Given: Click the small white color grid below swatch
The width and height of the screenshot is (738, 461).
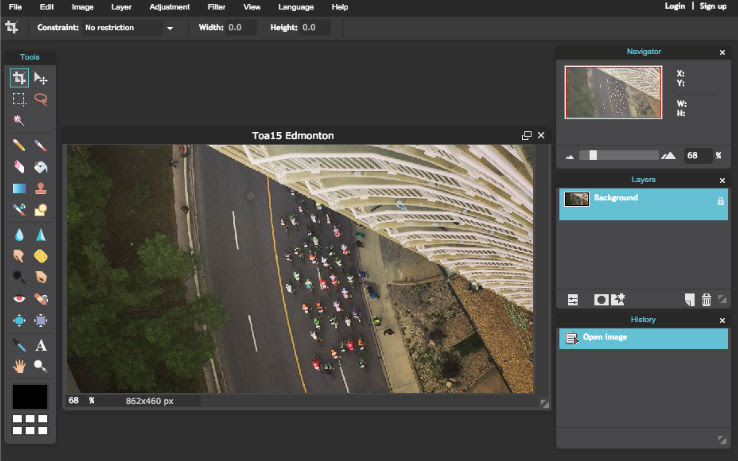Looking at the screenshot, I should 30,424.
